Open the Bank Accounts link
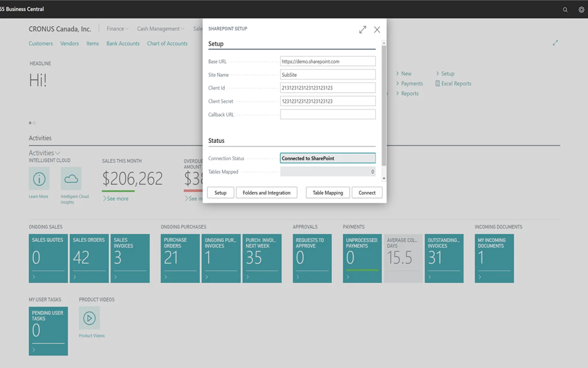The width and height of the screenshot is (588, 368). click(x=123, y=43)
